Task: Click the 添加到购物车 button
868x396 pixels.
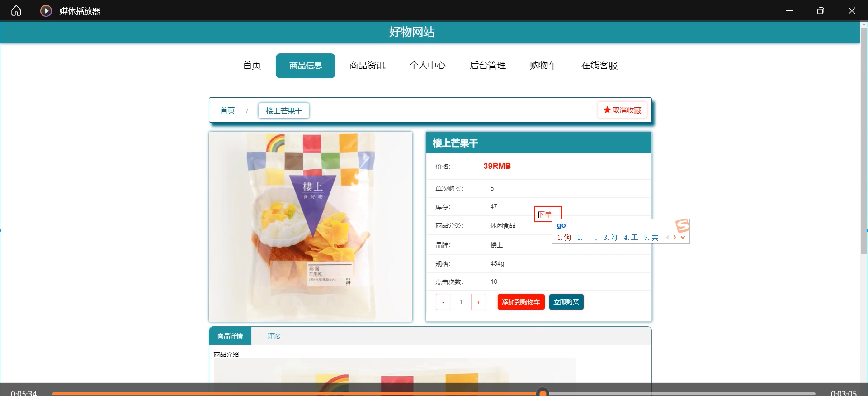Action: point(521,302)
